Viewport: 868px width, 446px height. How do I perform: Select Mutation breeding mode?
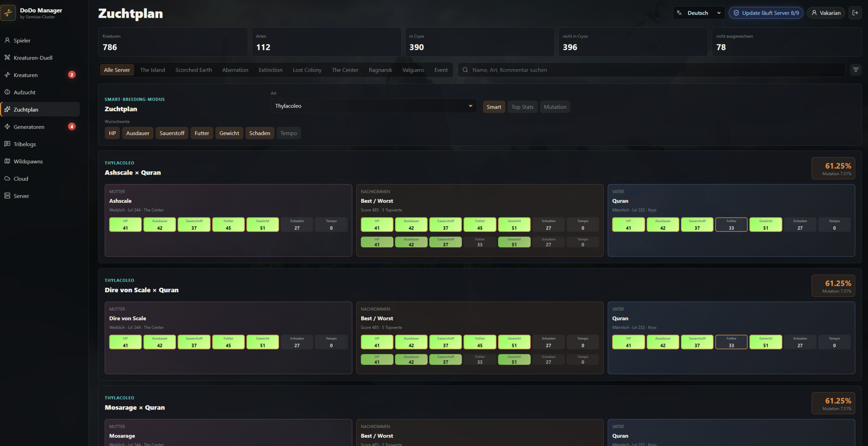click(x=555, y=107)
